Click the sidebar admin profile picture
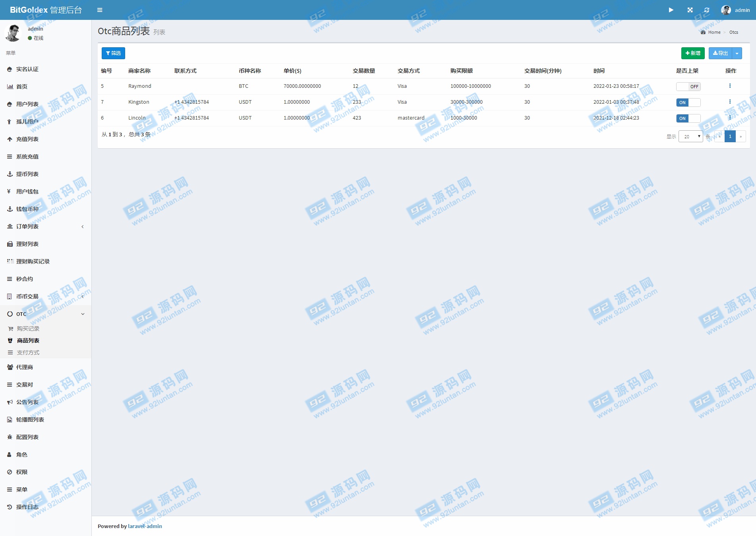Image resolution: width=756 pixels, height=536 pixels. point(13,33)
